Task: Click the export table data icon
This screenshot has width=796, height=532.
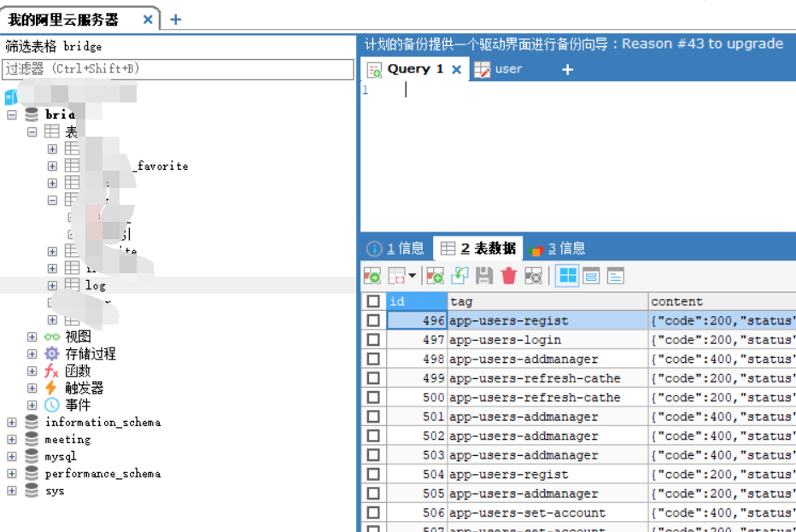Action: (x=372, y=276)
